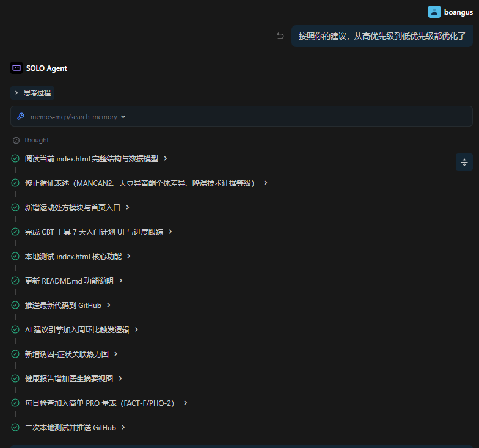Click the SOLO Agent name label
479x448 pixels.
tap(46, 68)
